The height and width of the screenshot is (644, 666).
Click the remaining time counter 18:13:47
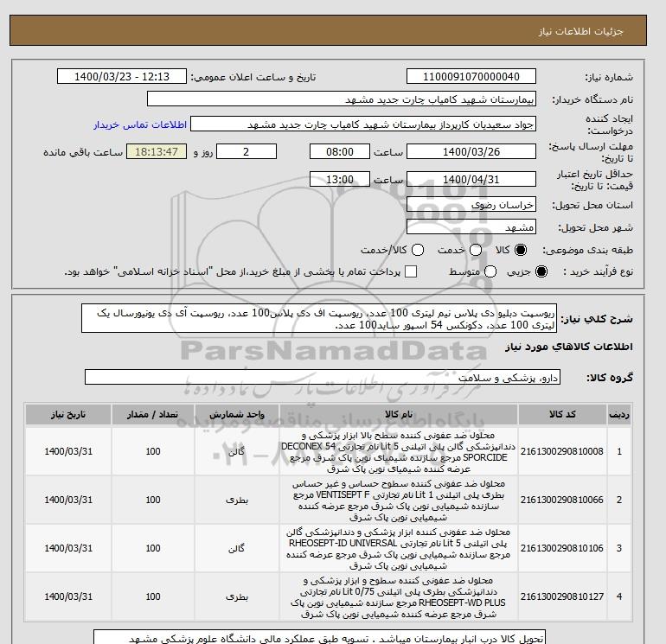click(x=157, y=152)
